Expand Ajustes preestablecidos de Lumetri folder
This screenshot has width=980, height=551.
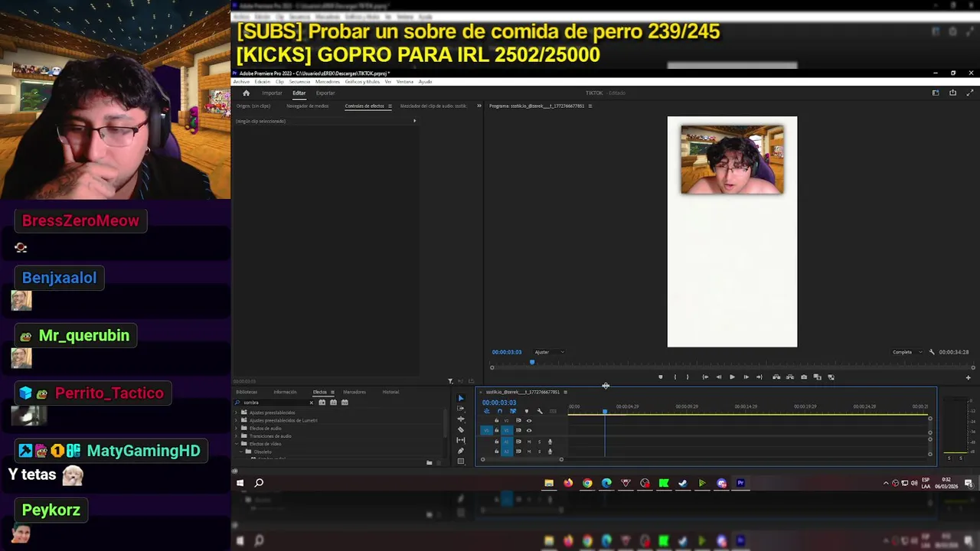pyautogui.click(x=236, y=420)
